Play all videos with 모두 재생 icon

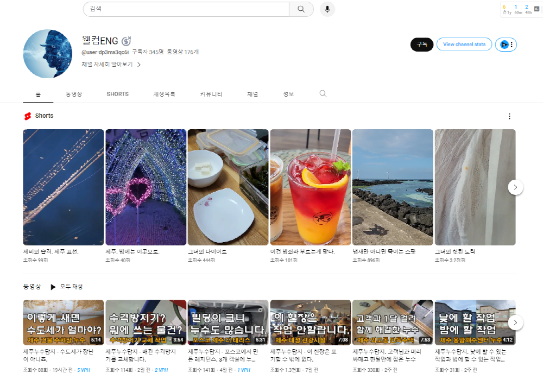point(53,287)
